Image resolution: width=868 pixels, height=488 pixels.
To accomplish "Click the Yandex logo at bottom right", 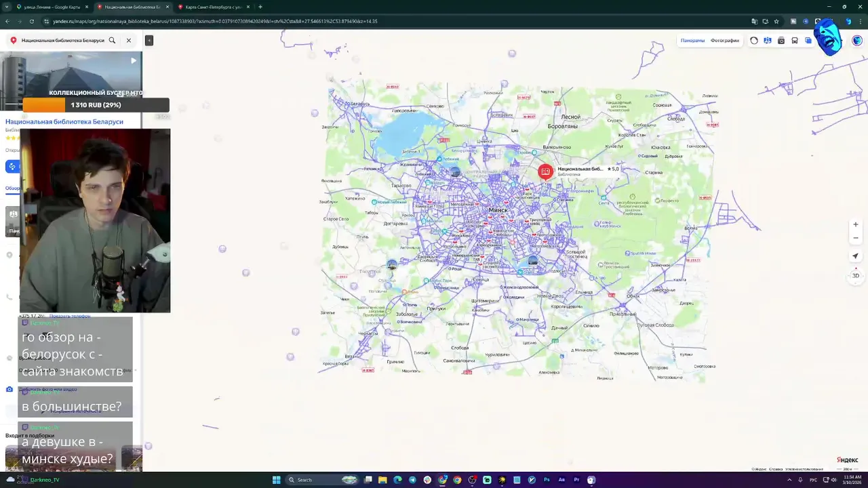I will coord(847,460).
